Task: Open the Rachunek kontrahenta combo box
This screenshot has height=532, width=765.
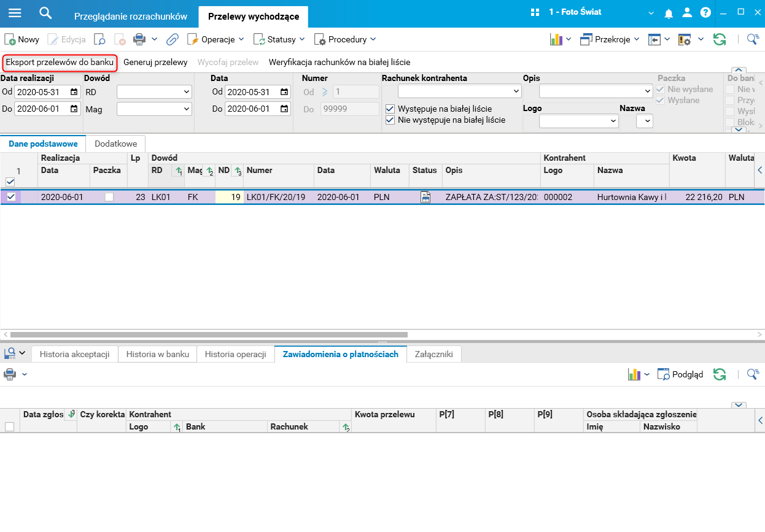Action: (460, 91)
